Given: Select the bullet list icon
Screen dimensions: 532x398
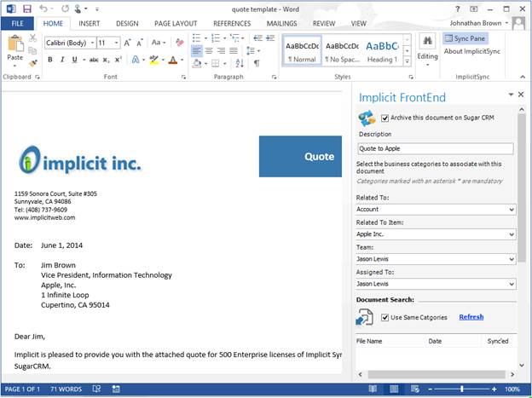Looking at the screenshot, I should coord(197,39).
